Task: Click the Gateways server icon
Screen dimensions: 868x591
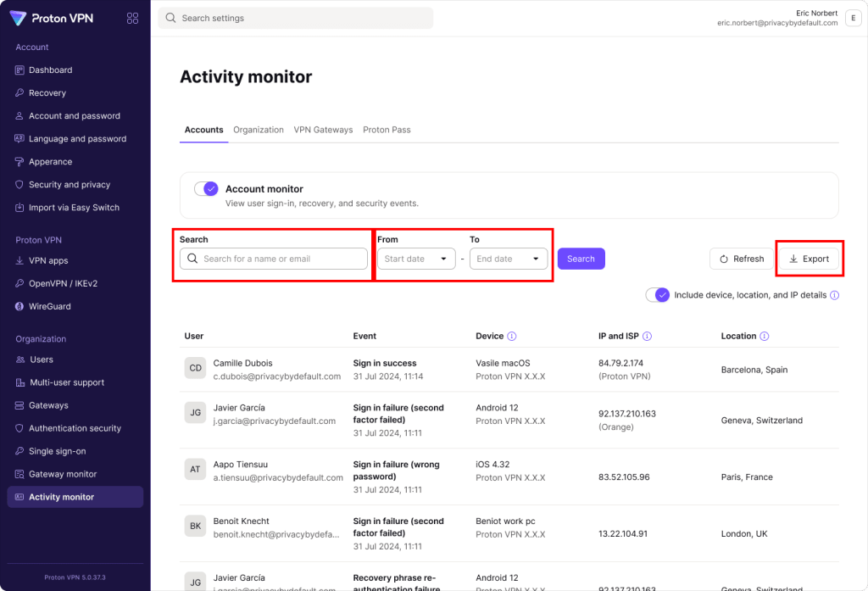Action: tap(19, 405)
